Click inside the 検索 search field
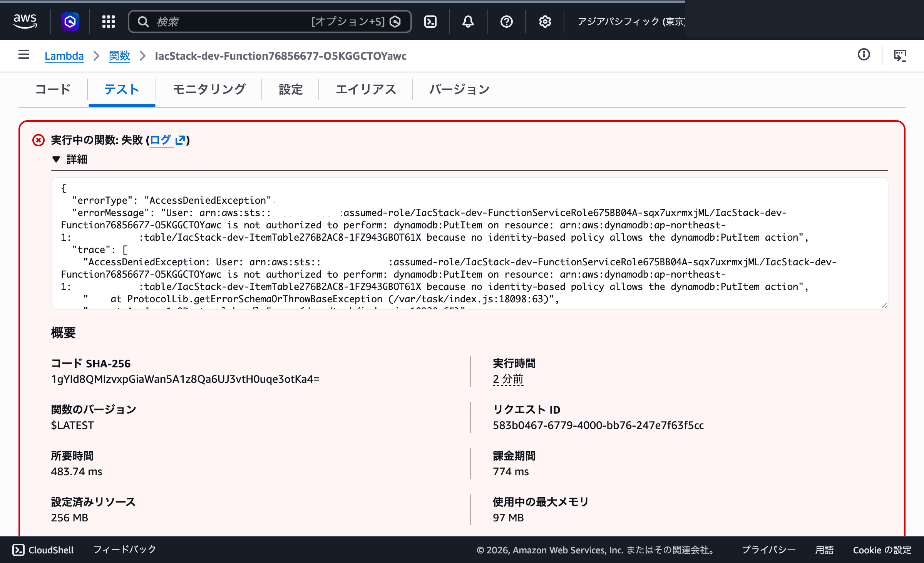This screenshot has height=563, width=924. tap(269, 22)
